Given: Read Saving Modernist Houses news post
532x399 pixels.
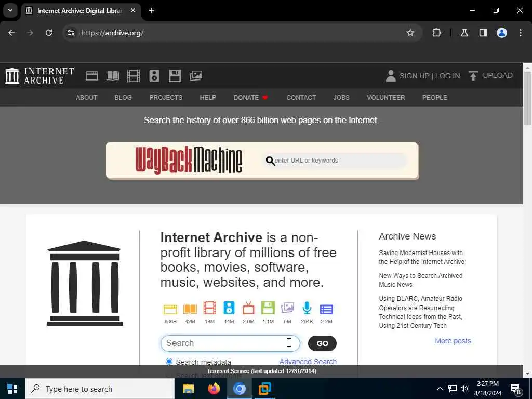Looking at the screenshot, I should click(422, 257).
